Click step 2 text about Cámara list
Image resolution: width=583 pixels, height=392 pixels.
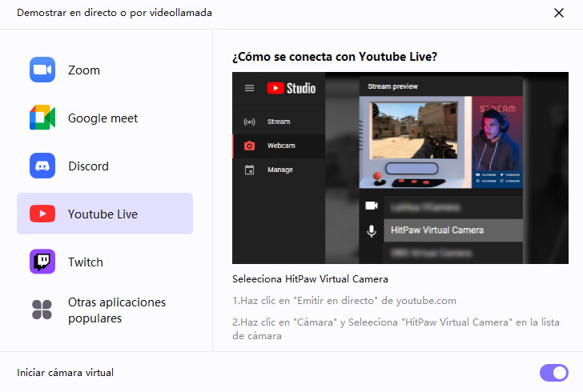pos(396,329)
